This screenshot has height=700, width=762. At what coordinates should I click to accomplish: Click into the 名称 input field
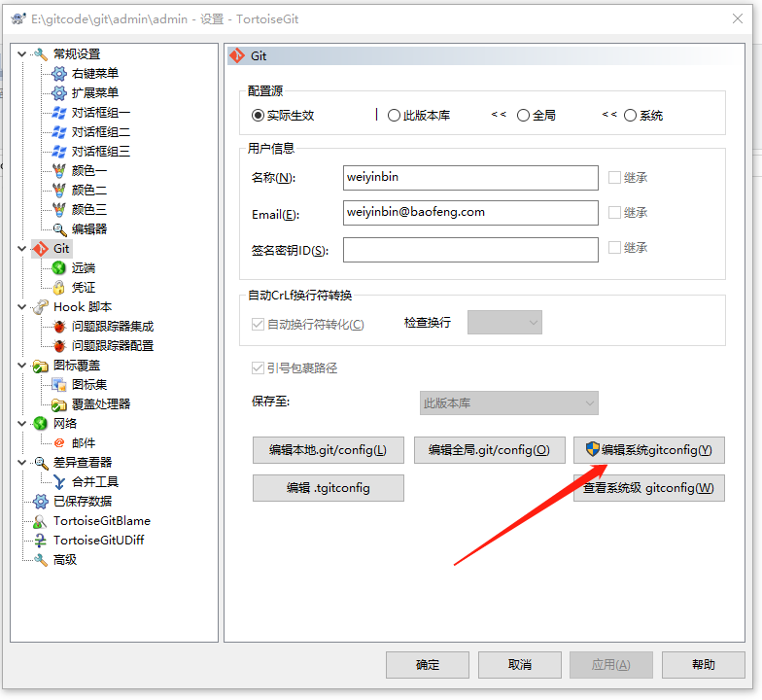470,177
